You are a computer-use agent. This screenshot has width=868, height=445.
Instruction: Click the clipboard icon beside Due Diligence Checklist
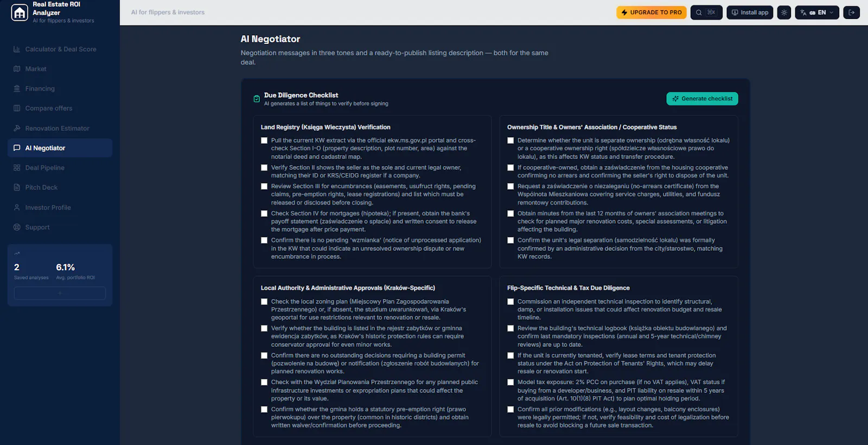point(257,99)
